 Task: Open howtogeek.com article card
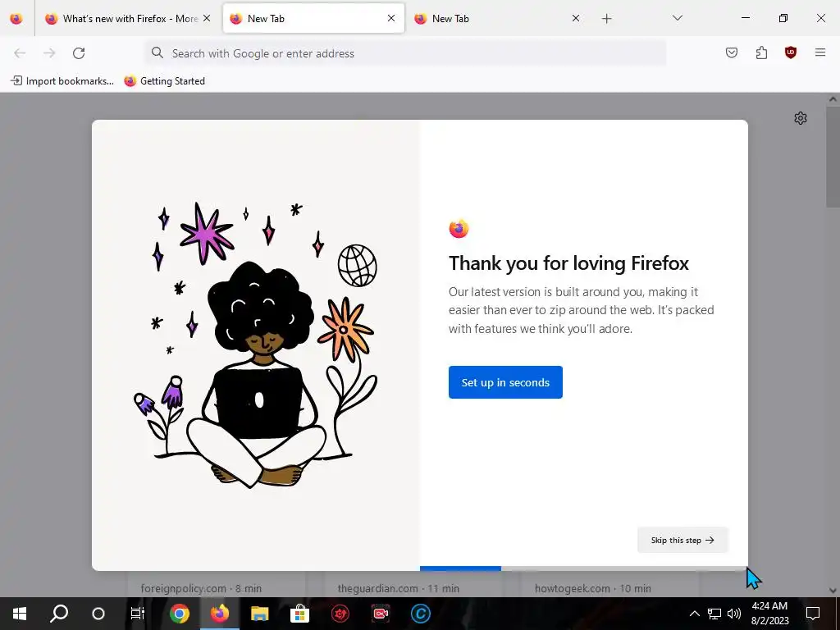click(x=610, y=584)
